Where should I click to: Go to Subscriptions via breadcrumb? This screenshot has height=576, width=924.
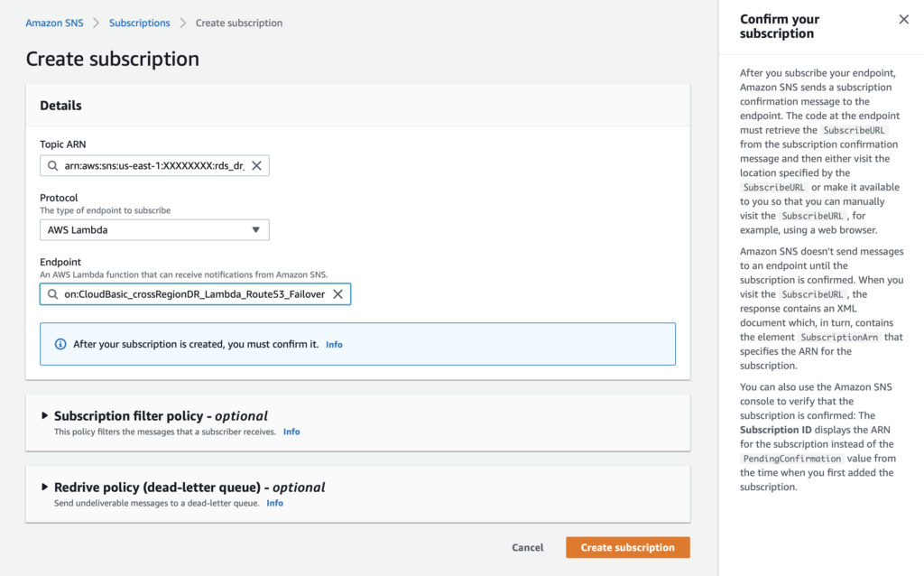coord(139,23)
